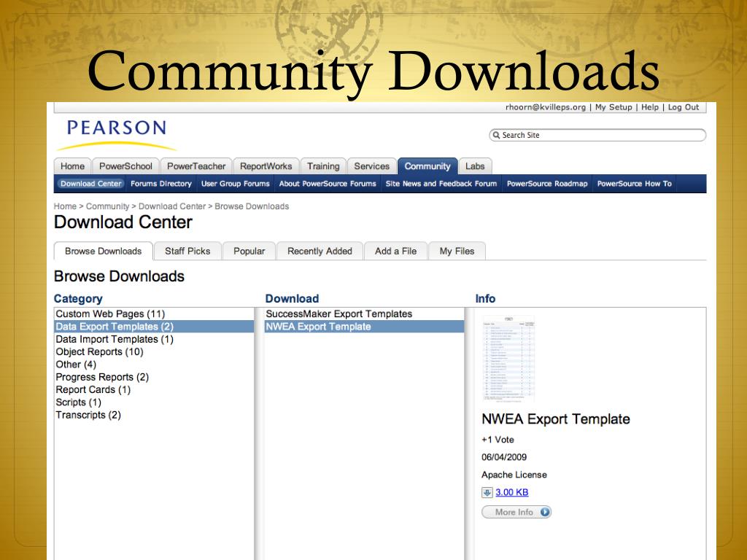Select the Community tab
Viewport: 747px width, 560px height.
427,166
